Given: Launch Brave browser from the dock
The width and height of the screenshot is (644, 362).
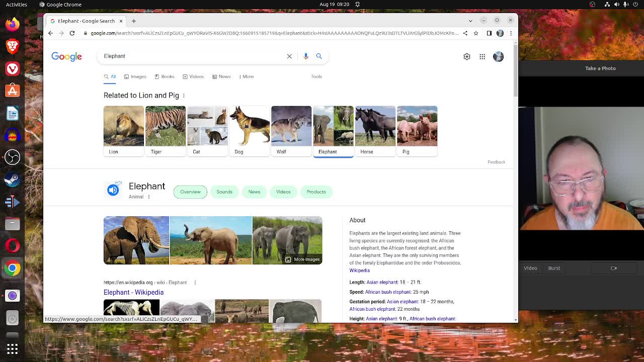Looking at the screenshot, I should [x=13, y=46].
